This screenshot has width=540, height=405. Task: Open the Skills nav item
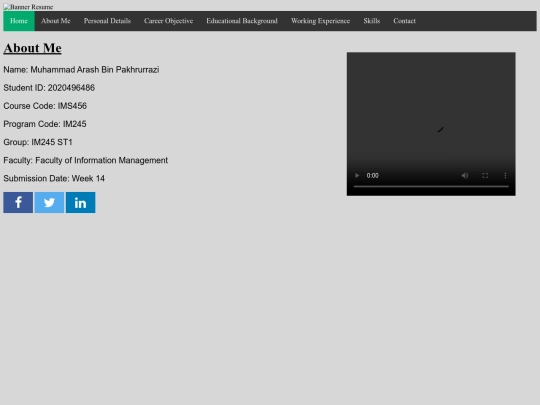(372, 21)
